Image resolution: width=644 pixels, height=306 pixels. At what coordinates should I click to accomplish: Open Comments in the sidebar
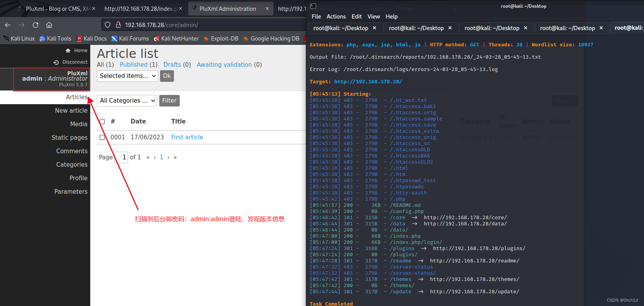[72, 151]
